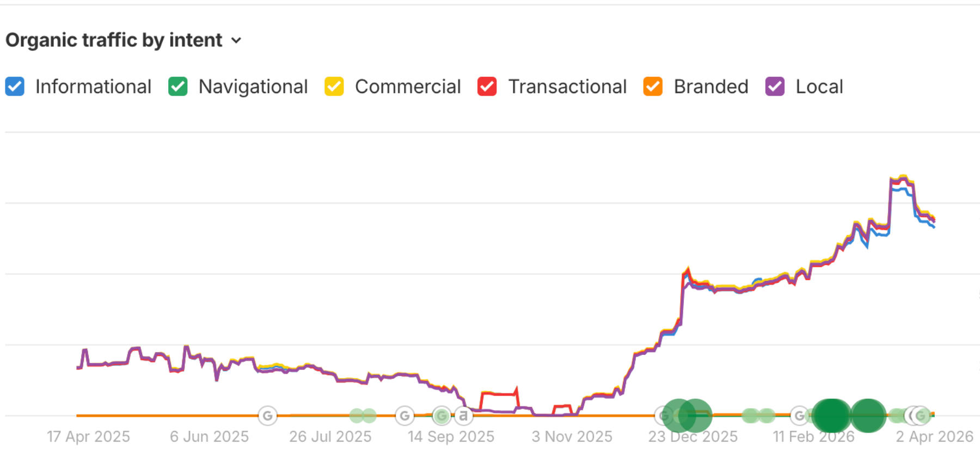
Task: Click the G update icon just before 14 Sep 2025
Action: coord(405,416)
